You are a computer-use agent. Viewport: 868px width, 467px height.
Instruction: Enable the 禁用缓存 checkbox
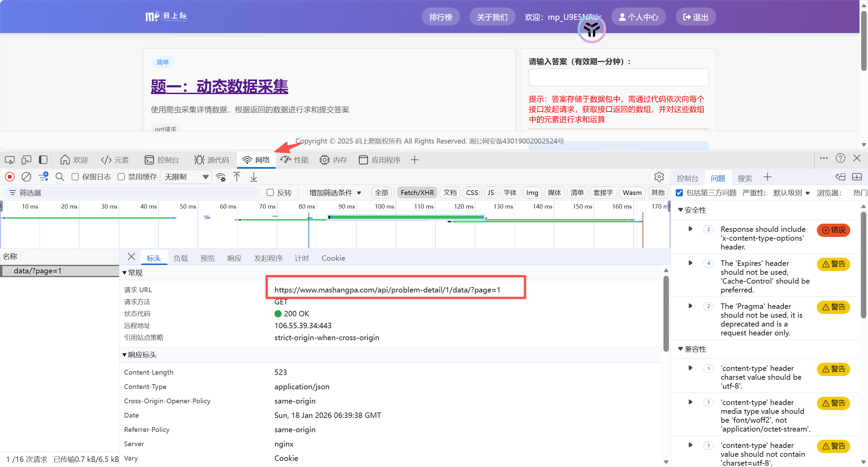[121, 177]
